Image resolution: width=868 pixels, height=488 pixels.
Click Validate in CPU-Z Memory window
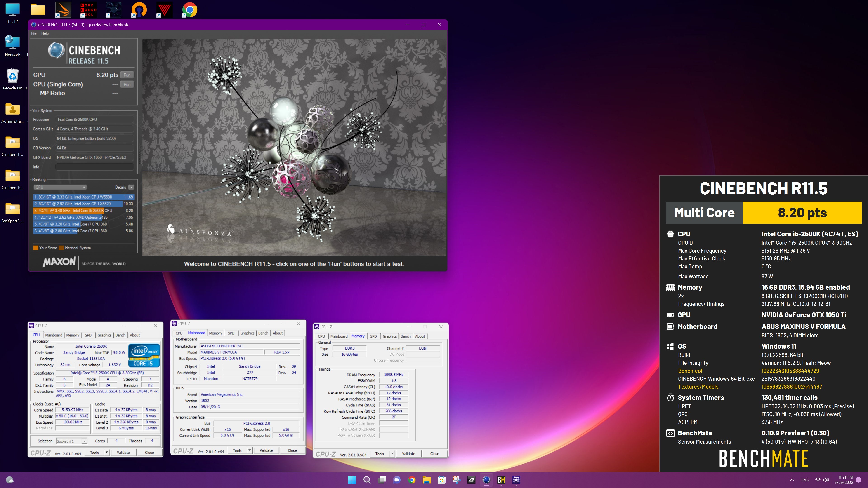(408, 454)
